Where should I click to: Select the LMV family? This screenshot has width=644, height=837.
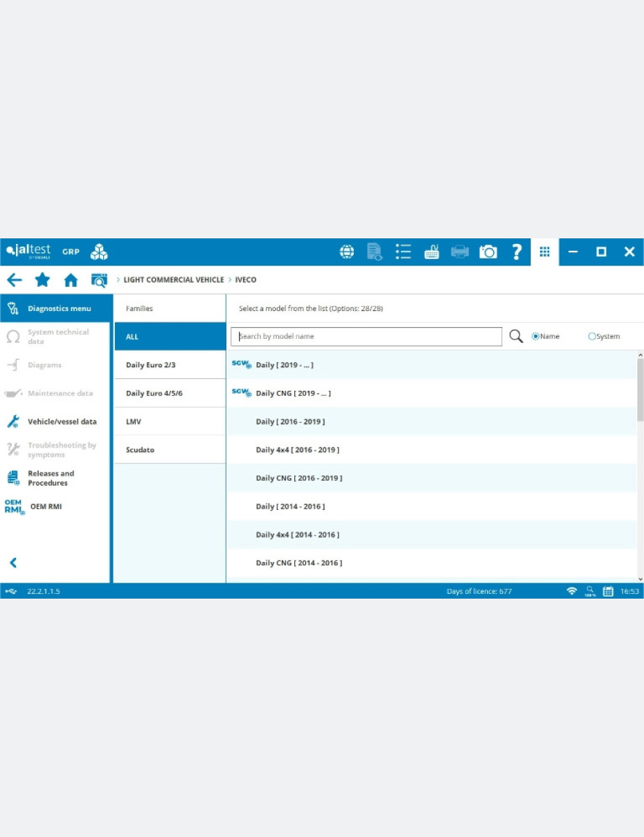[170, 421]
